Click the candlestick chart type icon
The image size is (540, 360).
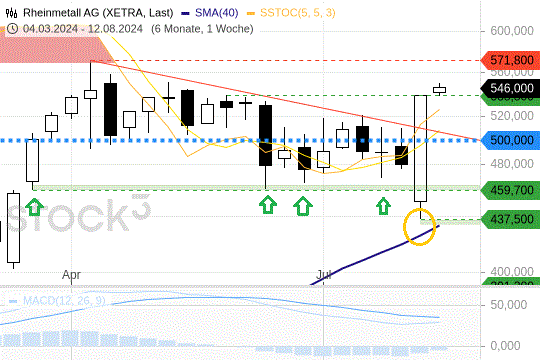coord(11,13)
